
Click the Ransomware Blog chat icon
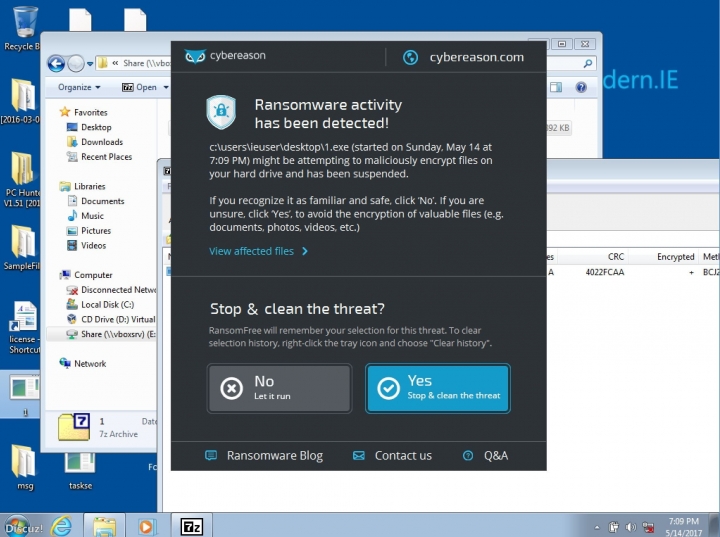point(211,455)
